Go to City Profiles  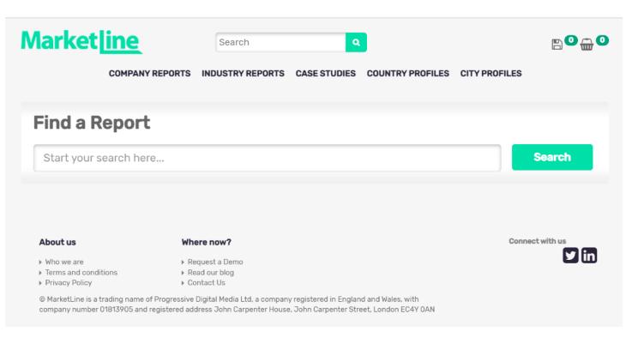coord(491,74)
